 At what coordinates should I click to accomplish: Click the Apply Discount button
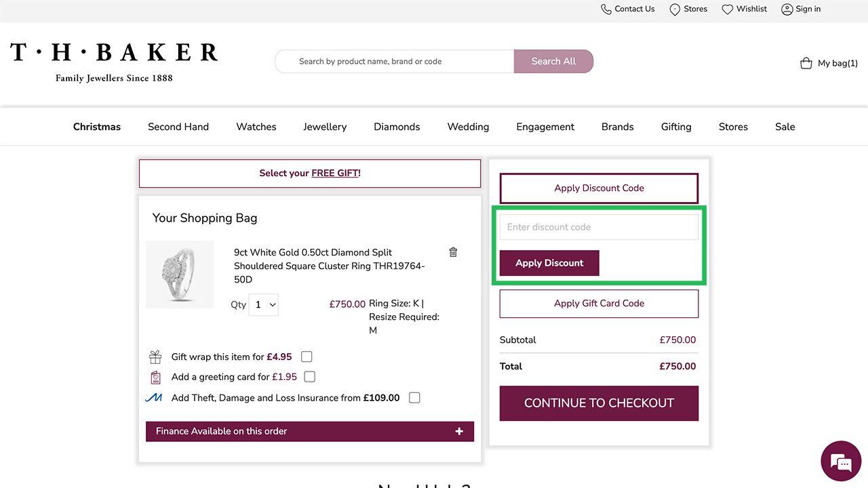(549, 263)
